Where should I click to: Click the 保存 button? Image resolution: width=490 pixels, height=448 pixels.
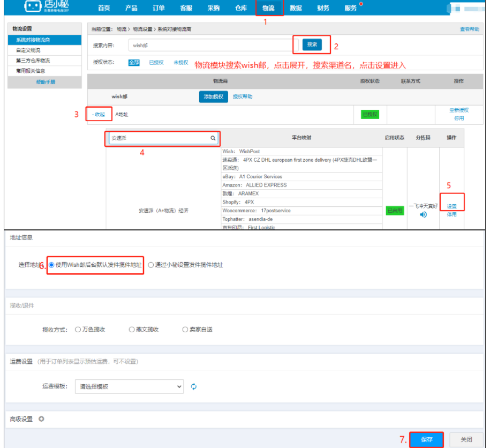click(x=427, y=439)
